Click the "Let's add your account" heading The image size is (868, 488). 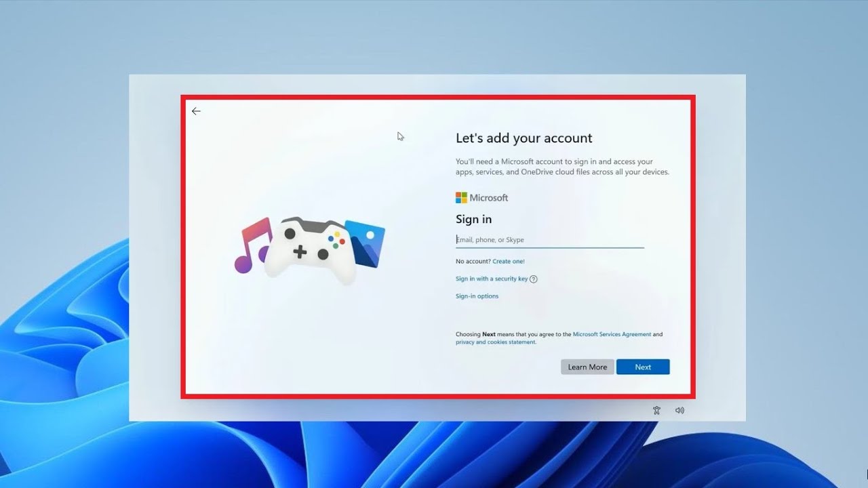(524, 138)
